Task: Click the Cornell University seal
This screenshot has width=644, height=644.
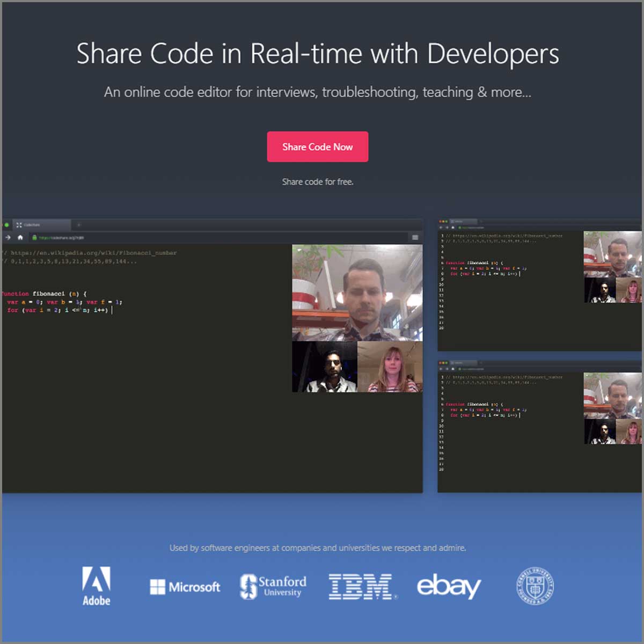Action: click(x=534, y=586)
